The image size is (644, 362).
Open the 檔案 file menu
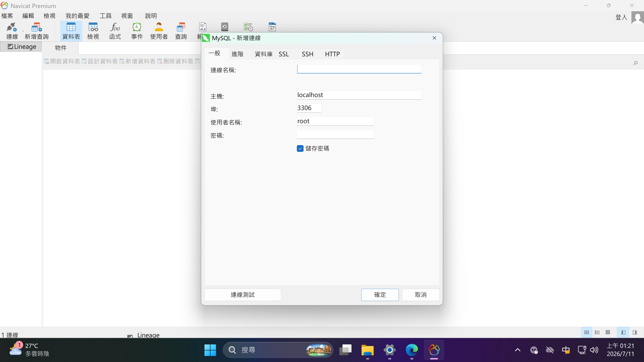point(7,16)
